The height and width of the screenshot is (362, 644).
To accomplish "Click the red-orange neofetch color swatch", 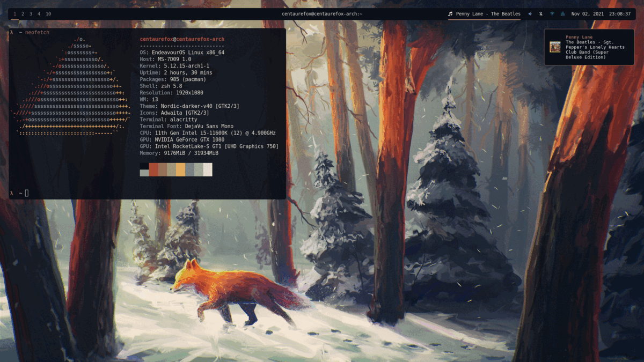I will [154, 169].
